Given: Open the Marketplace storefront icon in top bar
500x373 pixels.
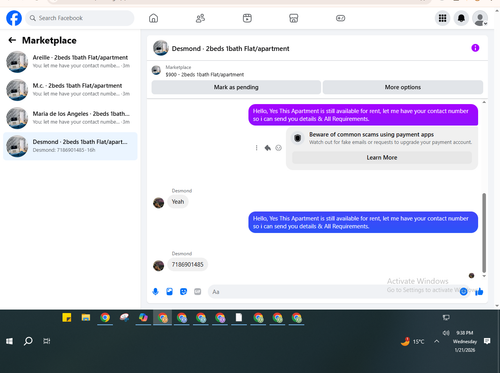Looking at the screenshot, I should [x=294, y=18].
